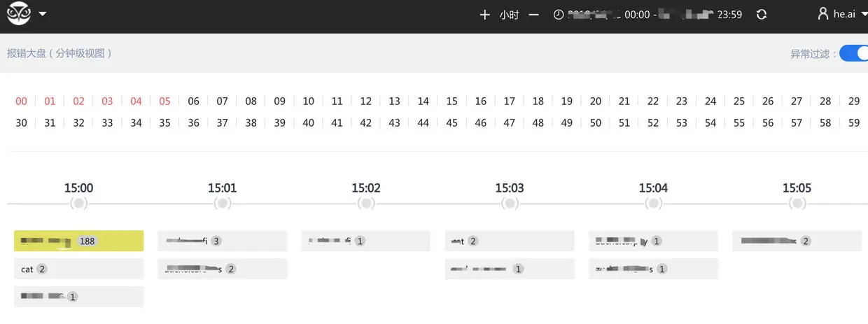This screenshot has height=324, width=868.
Task: Click the 15:04 timeline node
Action: pyautogui.click(x=653, y=204)
